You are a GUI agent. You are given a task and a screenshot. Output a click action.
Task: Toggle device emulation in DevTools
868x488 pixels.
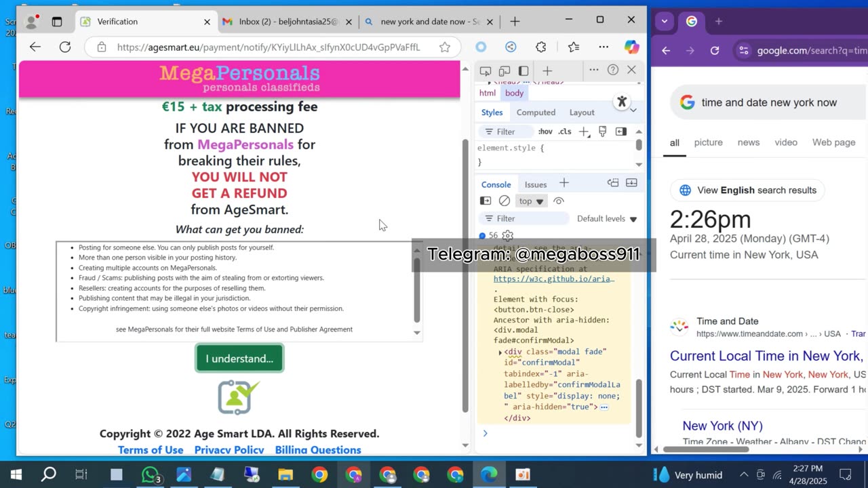coord(505,70)
